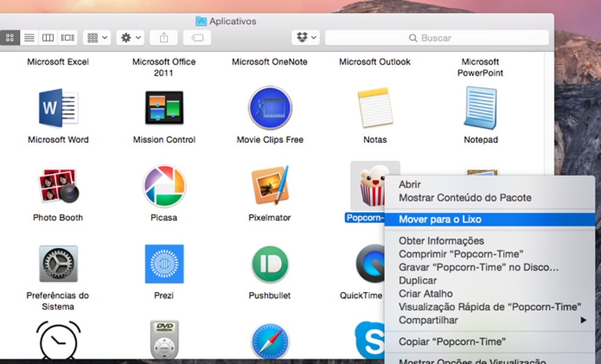
Task: Open the Dropbox toolbar dropdown
Action: point(305,37)
